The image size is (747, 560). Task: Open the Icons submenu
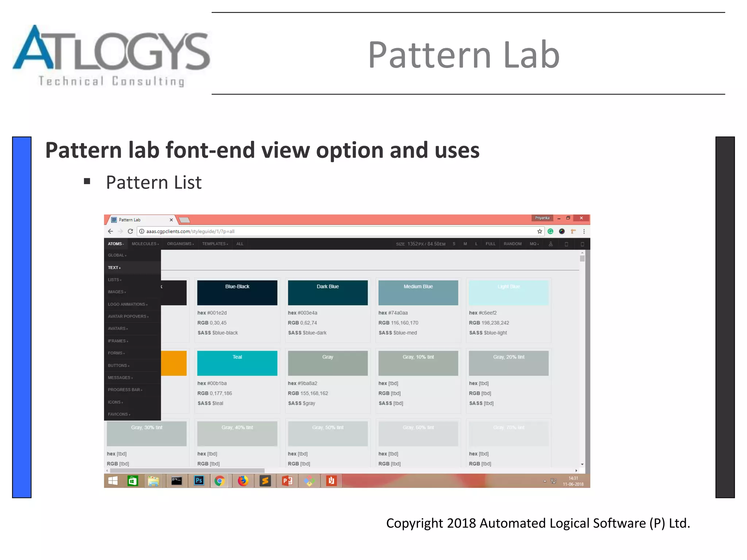(132, 402)
